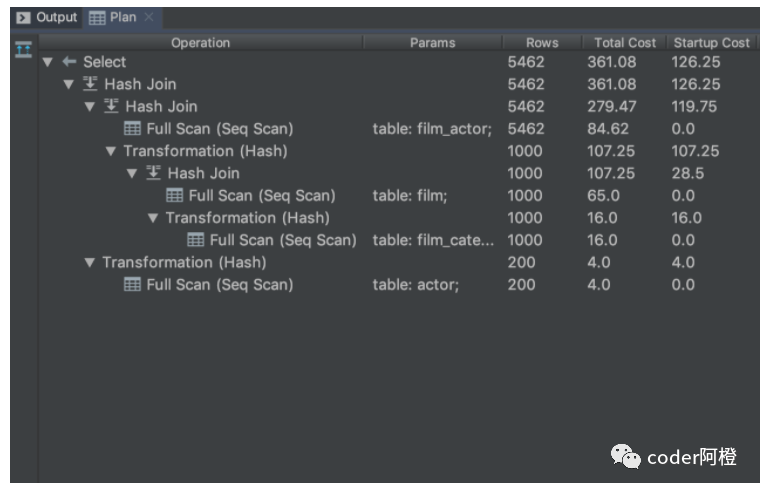This screenshot has width=762, height=491.
Task: Click the Output tab console icon
Action: pyautogui.click(x=23, y=18)
